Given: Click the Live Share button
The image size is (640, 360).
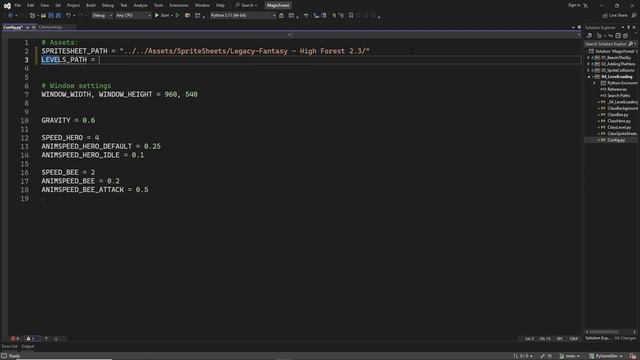Looking at the screenshot, I should coord(615,16).
